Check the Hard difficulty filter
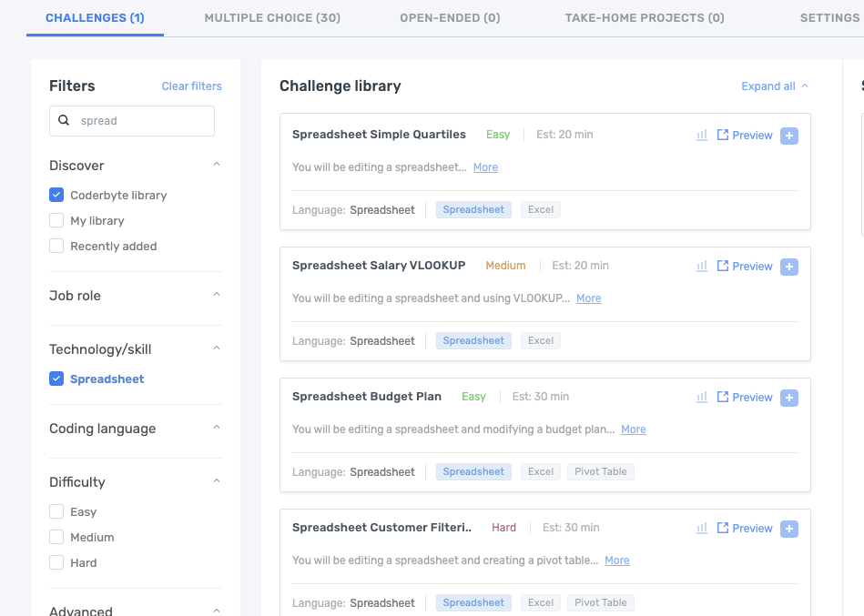864x616 pixels. pos(56,562)
